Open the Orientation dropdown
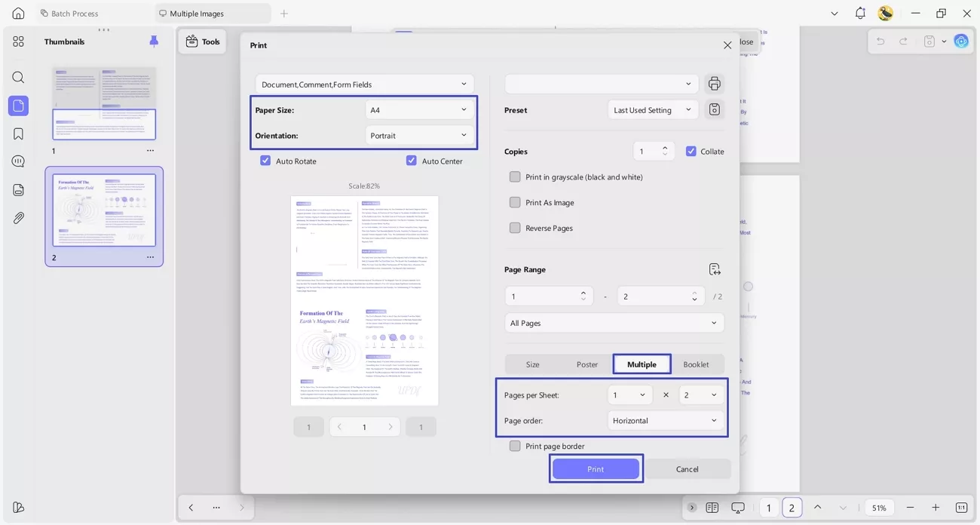Image resolution: width=980 pixels, height=525 pixels. pos(419,135)
